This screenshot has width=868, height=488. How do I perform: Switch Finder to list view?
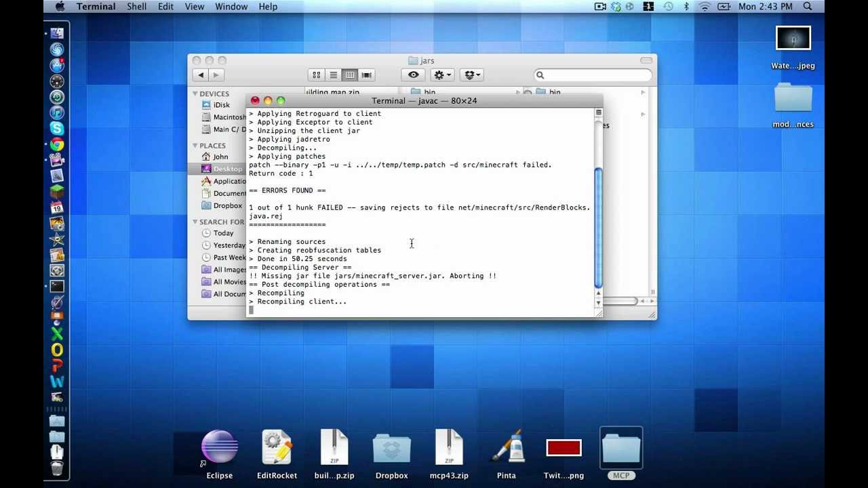tap(333, 75)
